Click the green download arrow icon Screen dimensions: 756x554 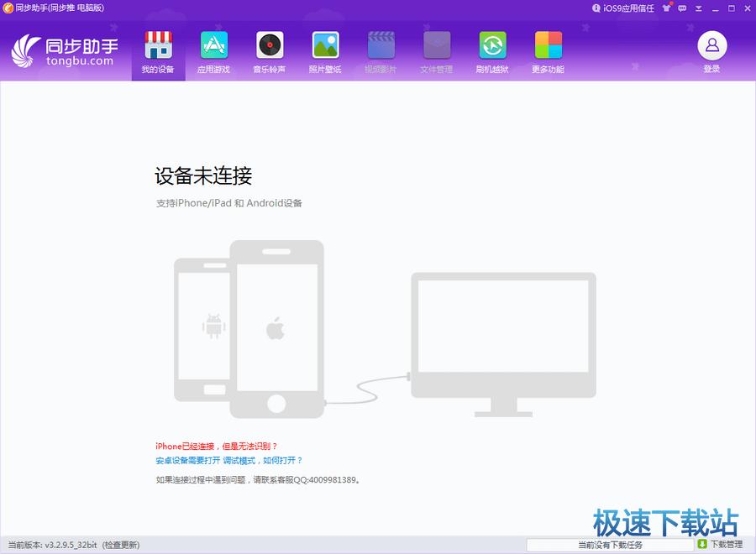pos(702,545)
